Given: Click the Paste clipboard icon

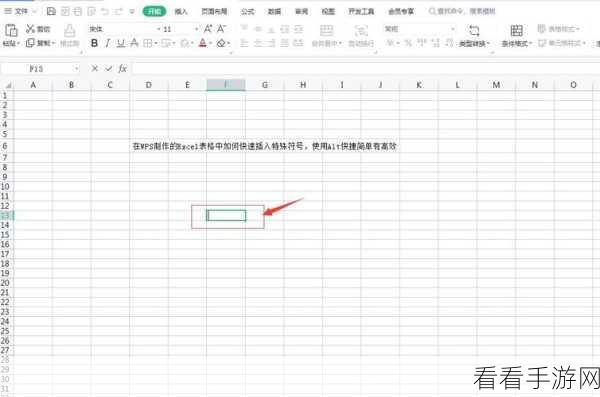Looking at the screenshot, I should (11, 30).
